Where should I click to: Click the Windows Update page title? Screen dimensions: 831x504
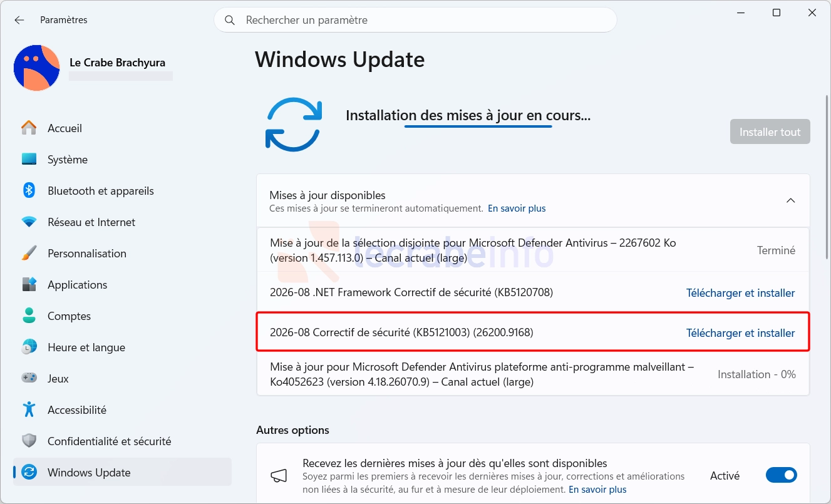[x=340, y=59]
